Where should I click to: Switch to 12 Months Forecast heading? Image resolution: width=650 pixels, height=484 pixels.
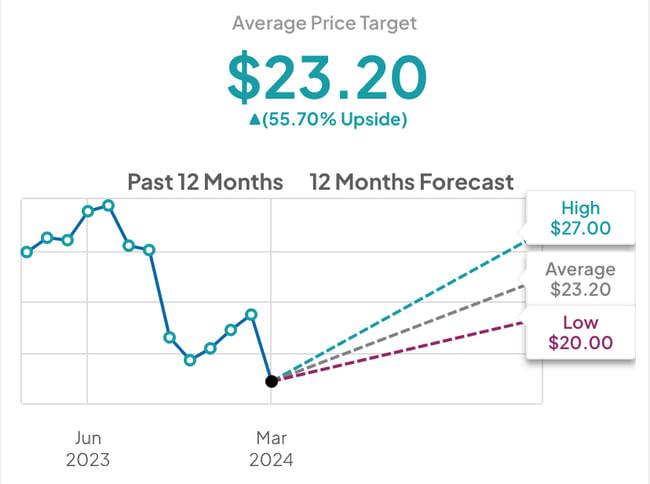pos(411,182)
